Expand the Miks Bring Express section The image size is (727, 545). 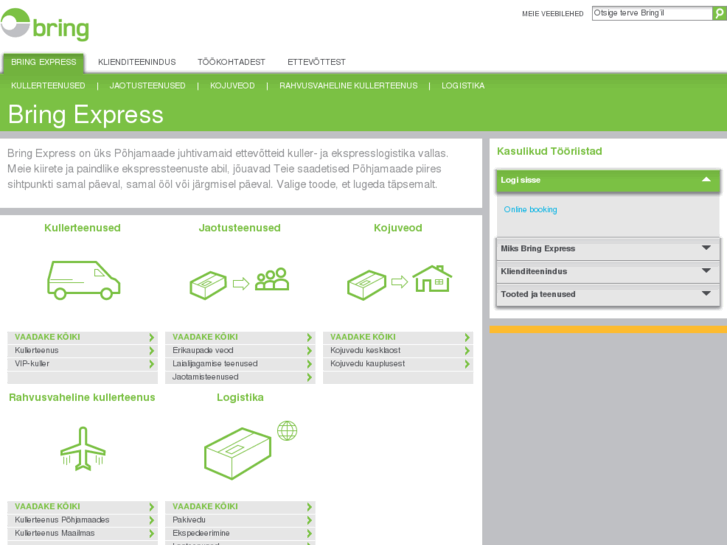coord(608,249)
